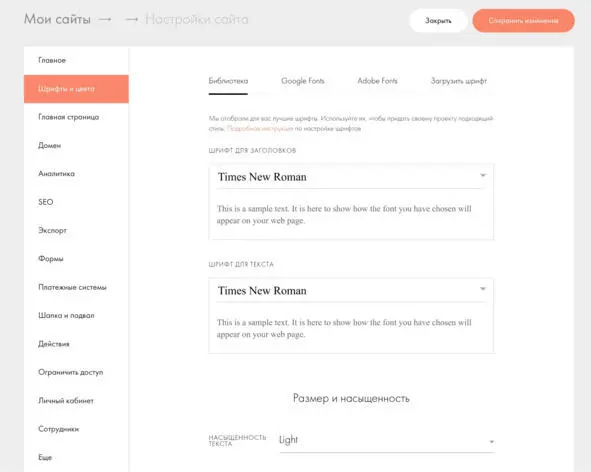Switch to the Google Fonts tab
This screenshot has height=472, width=591.
click(303, 81)
